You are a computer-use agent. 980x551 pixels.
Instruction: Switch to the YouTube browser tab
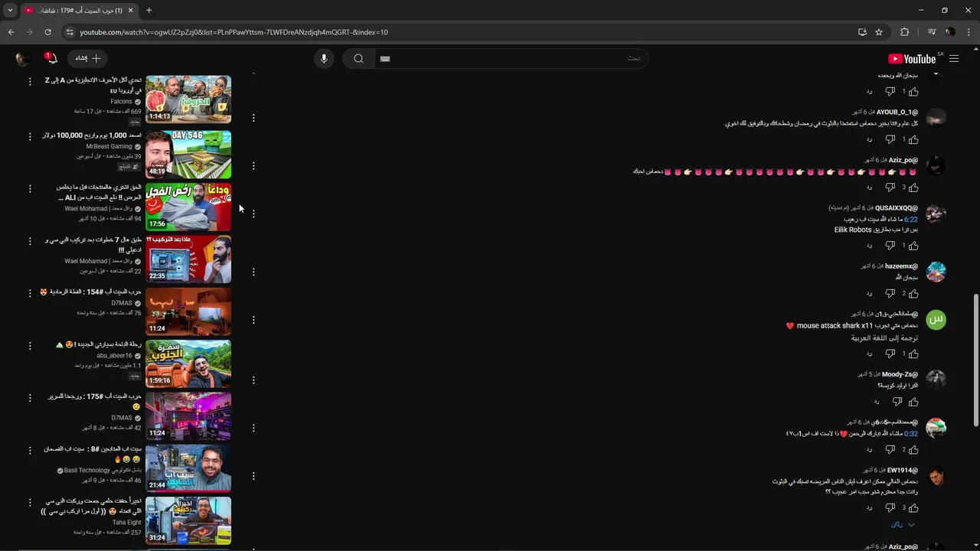tap(77, 10)
